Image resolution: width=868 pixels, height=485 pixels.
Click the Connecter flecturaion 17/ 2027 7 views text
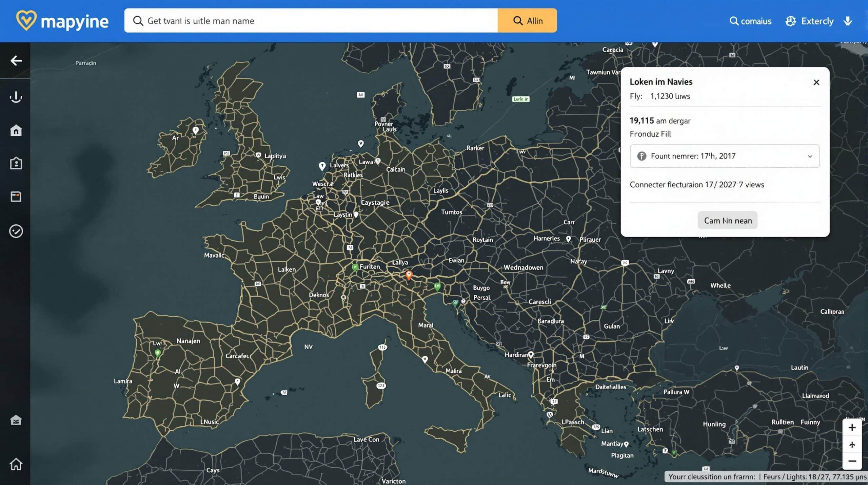click(x=697, y=185)
